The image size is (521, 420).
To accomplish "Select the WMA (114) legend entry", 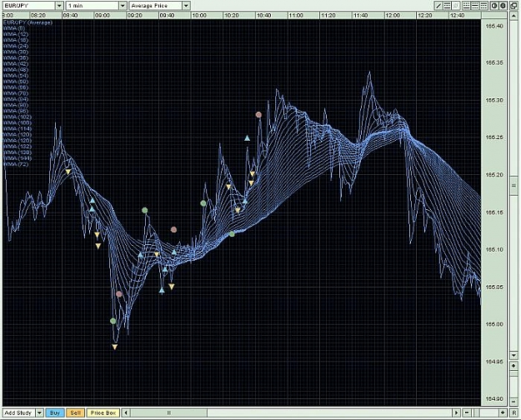I will tap(18, 129).
